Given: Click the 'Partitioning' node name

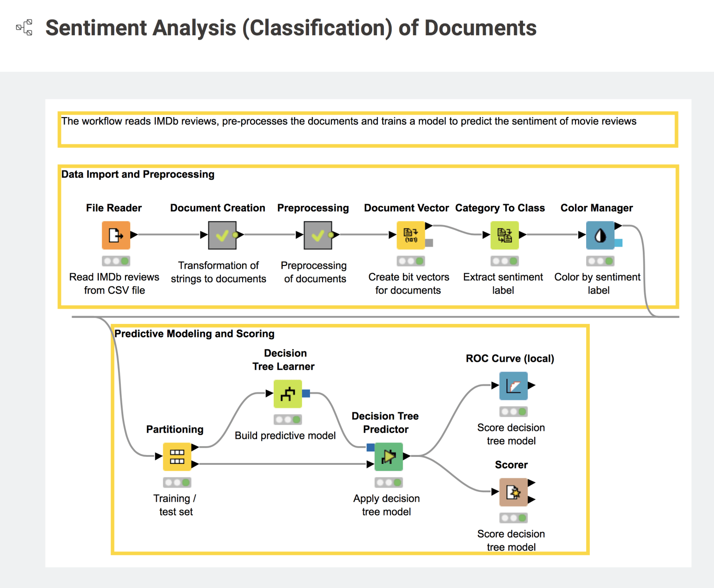Looking at the screenshot, I should tap(175, 429).
